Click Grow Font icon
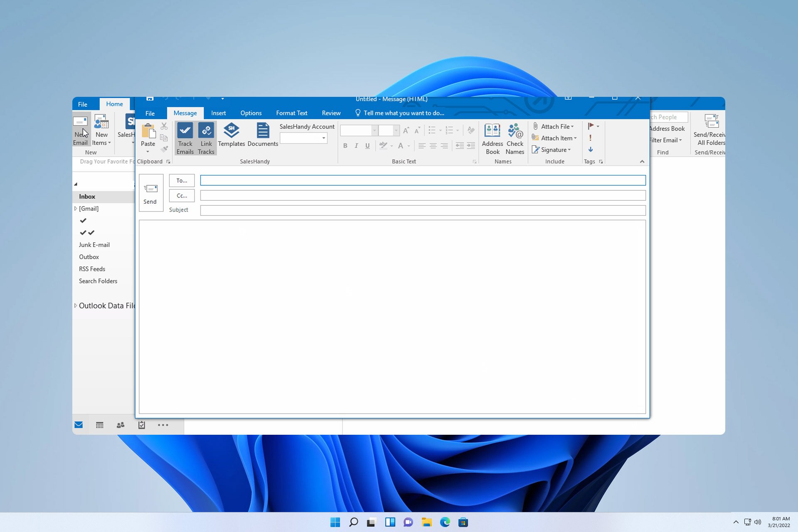 [406, 131]
